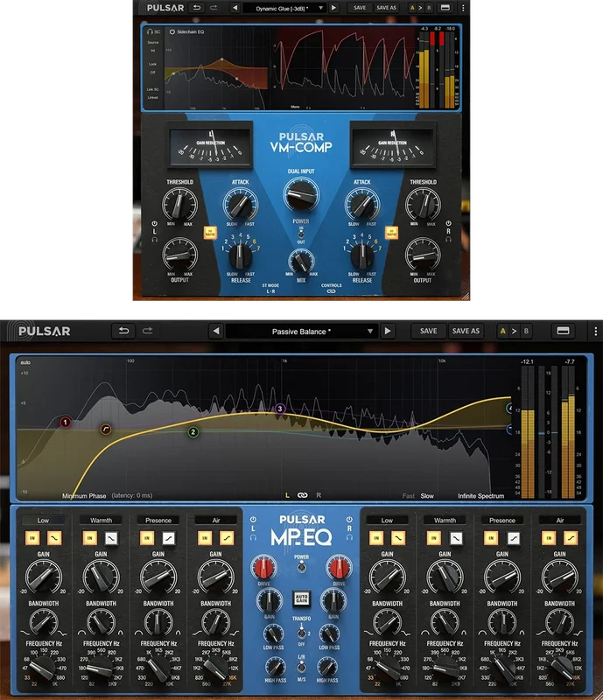603x700 pixels.
Task: Click left ratio button in VM-COMP
Action: pyautogui.click(x=210, y=233)
